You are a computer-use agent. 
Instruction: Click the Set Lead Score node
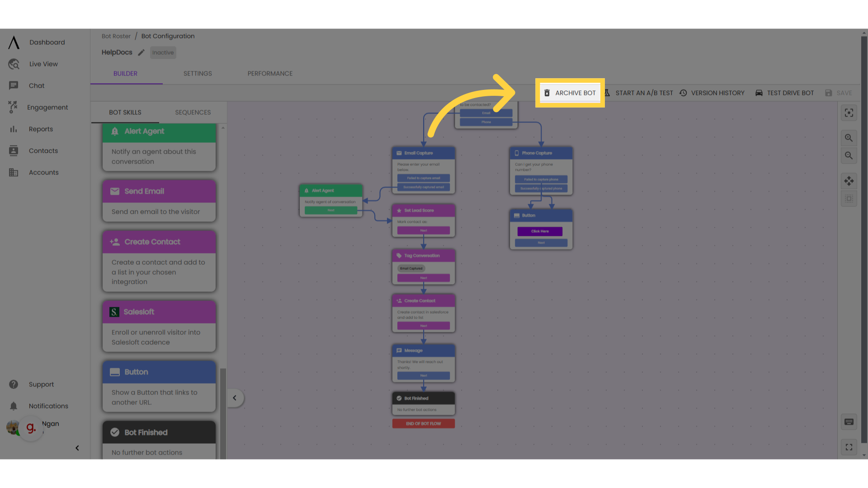424,221
